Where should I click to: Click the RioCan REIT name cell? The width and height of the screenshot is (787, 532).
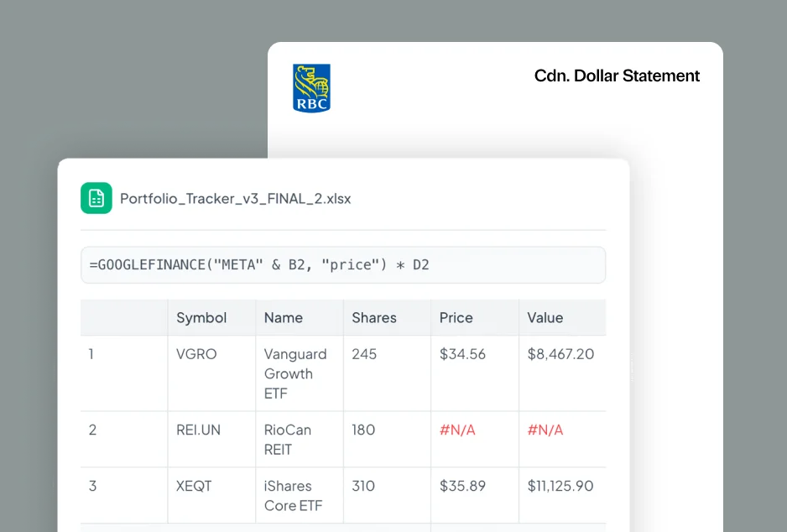pos(288,440)
